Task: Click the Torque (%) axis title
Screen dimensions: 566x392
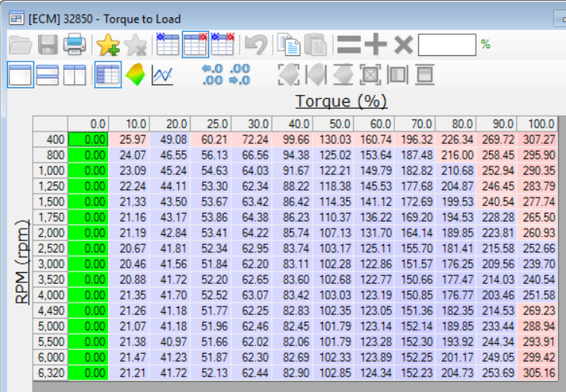Action: (x=341, y=101)
